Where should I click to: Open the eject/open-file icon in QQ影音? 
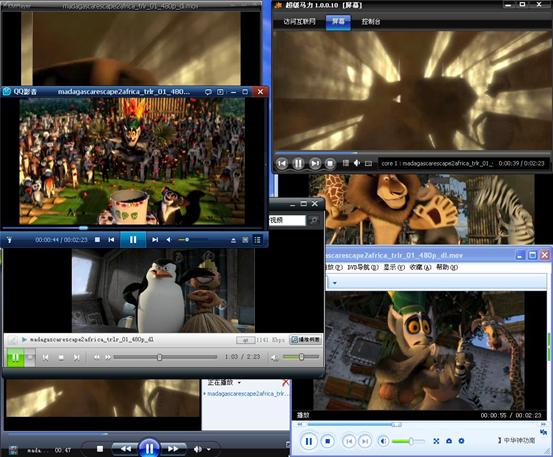point(233,240)
